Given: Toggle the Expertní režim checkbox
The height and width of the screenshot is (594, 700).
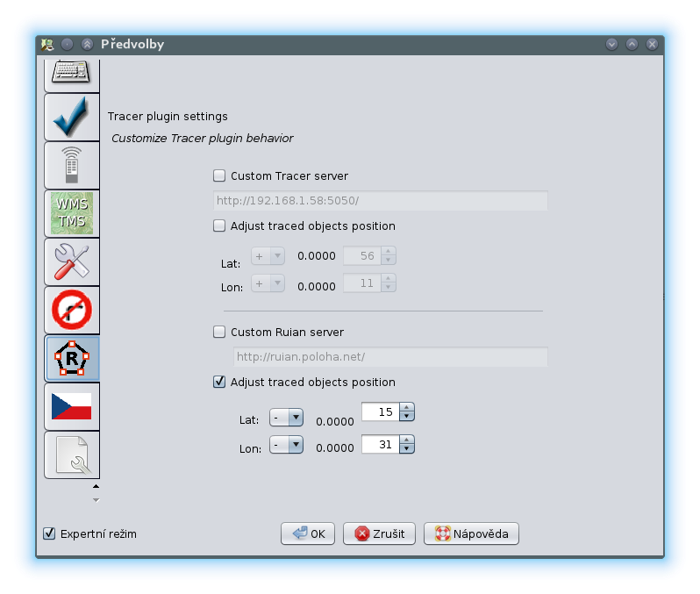Looking at the screenshot, I should tap(49, 533).
